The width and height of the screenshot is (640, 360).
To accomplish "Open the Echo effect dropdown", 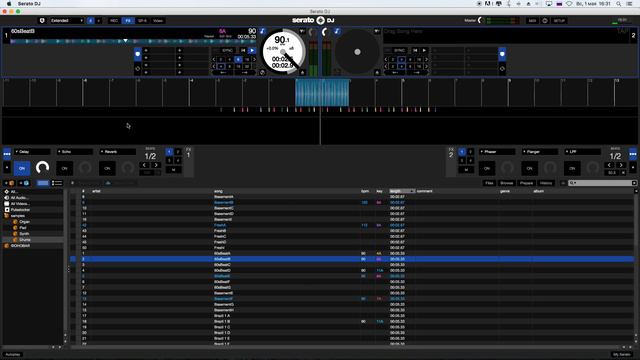I will click(75, 152).
